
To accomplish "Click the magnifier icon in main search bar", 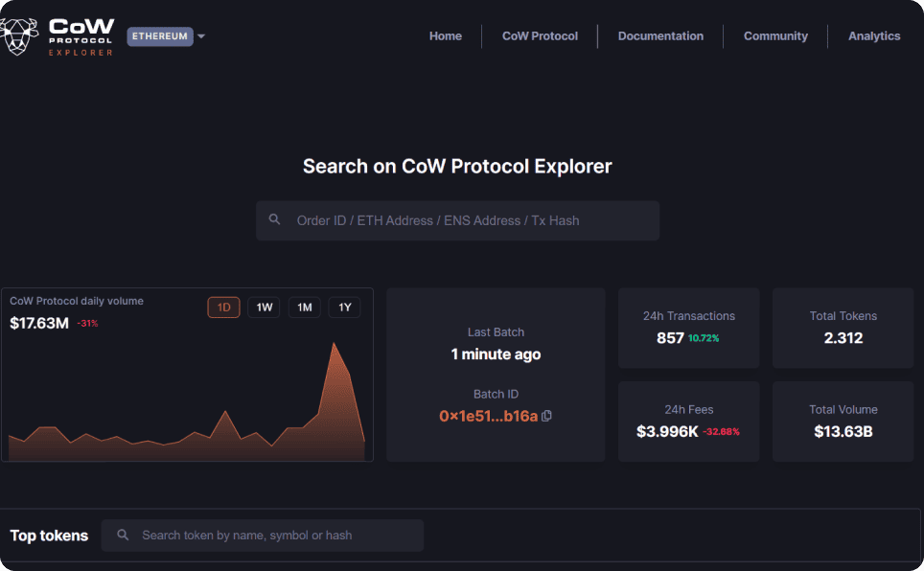I will tap(275, 220).
